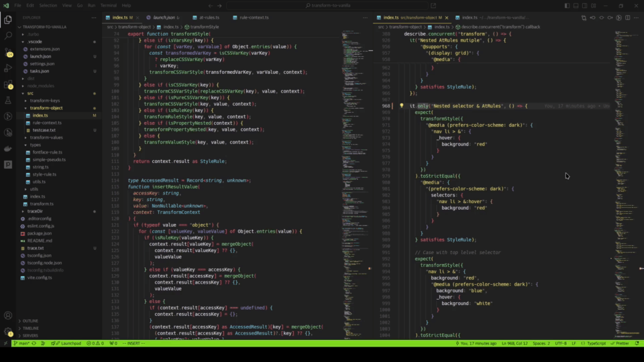Switch to rule-context.ts tab

pos(254,17)
